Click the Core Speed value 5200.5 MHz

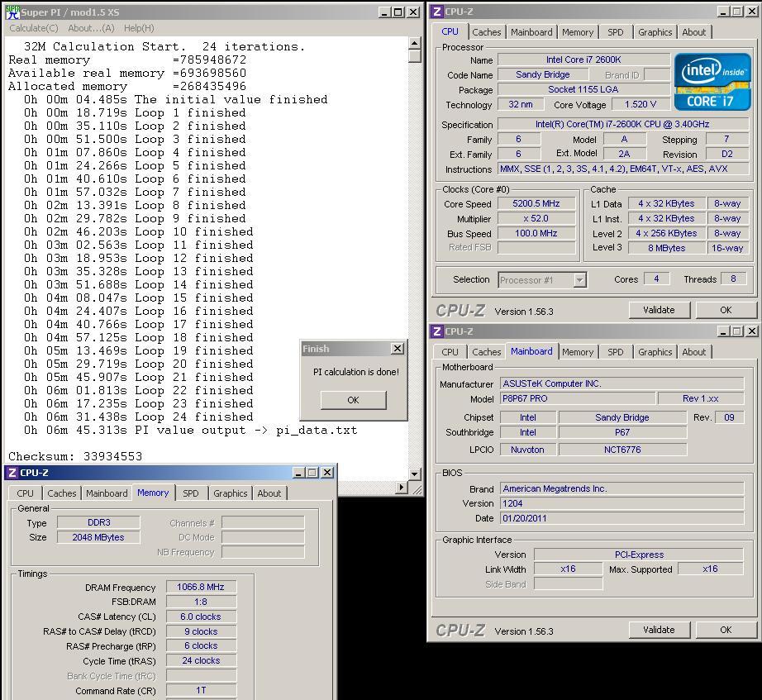click(536, 203)
